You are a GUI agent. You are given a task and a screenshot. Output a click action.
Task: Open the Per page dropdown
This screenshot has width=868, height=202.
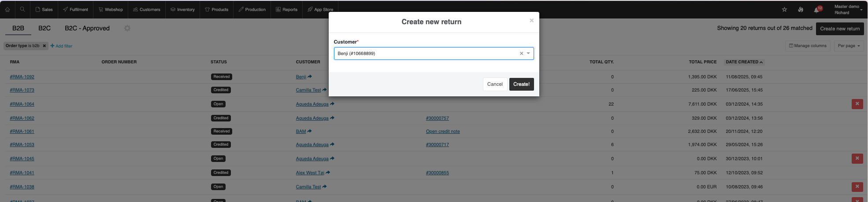tap(849, 46)
